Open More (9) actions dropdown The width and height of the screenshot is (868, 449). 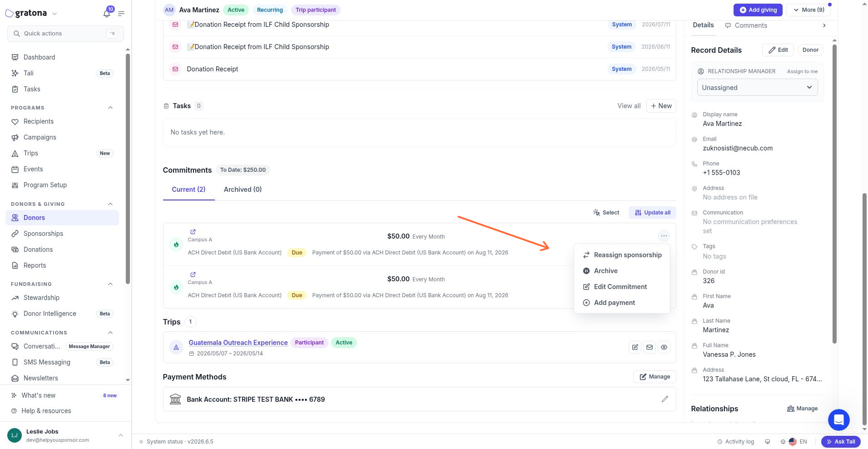click(x=808, y=10)
